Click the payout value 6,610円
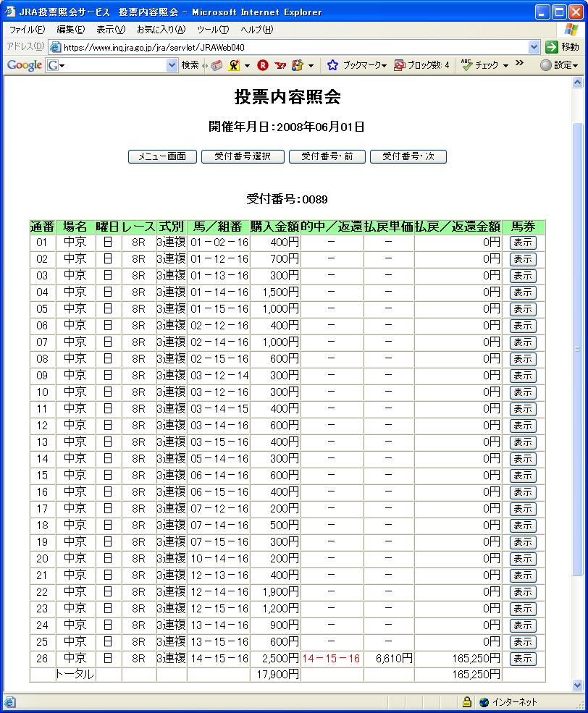Viewport: 588px width, 713px height. (x=394, y=659)
